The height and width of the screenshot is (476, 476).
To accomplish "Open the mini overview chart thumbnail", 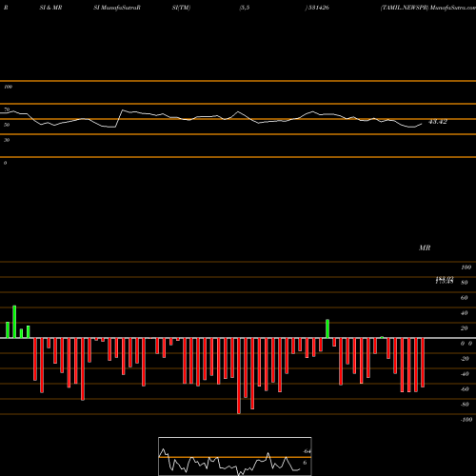I will pyautogui.click(x=235, y=456).
